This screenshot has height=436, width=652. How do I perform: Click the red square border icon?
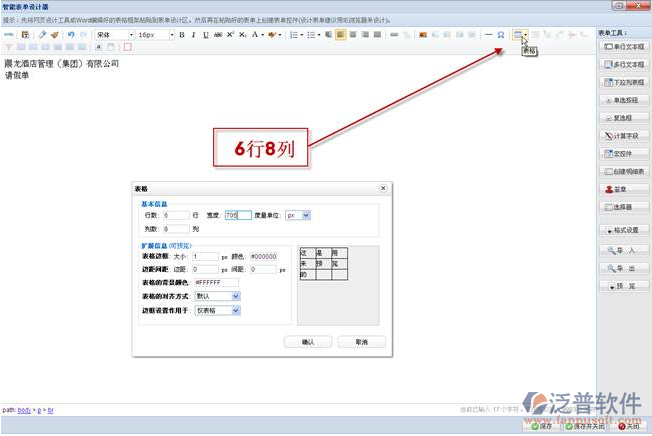pyautogui.click(x=128, y=47)
